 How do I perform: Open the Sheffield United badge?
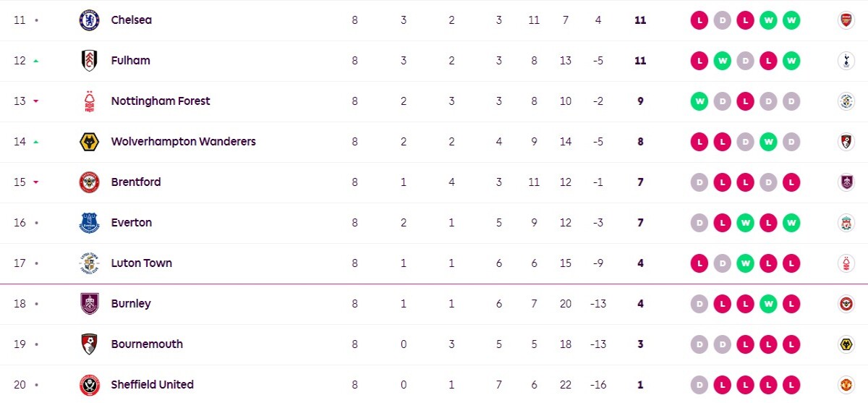[89, 385]
